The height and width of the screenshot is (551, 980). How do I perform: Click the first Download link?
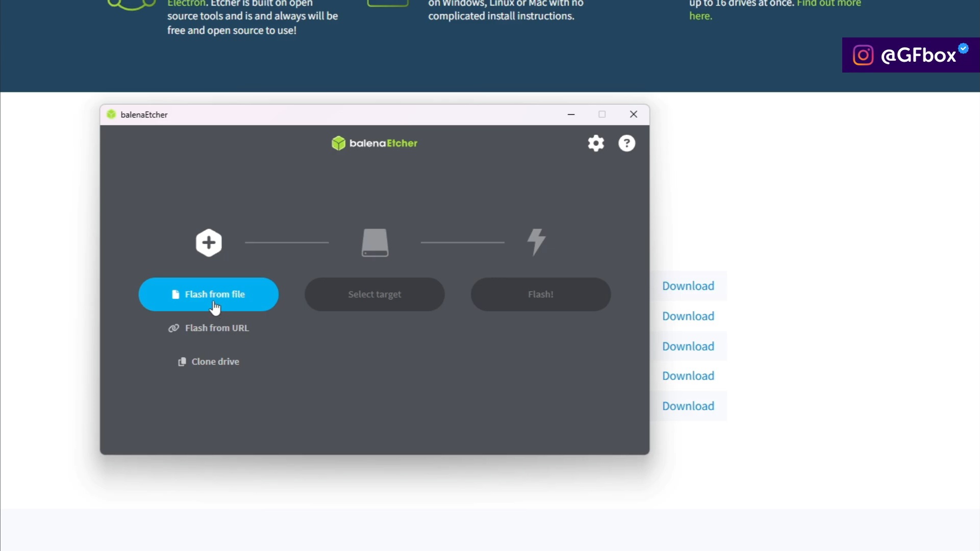688,286
